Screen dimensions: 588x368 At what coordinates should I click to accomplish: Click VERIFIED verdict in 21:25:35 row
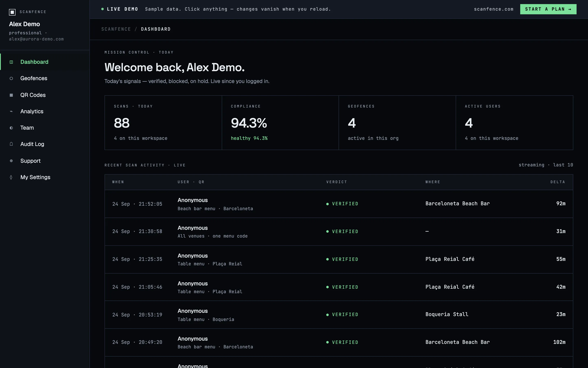click(342, 259)
